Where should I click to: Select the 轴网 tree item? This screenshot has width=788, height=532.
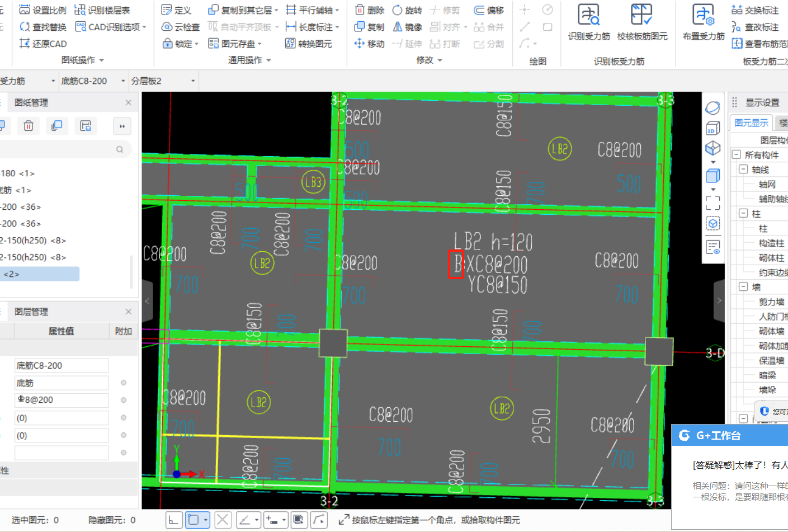(x=767, y=184)
